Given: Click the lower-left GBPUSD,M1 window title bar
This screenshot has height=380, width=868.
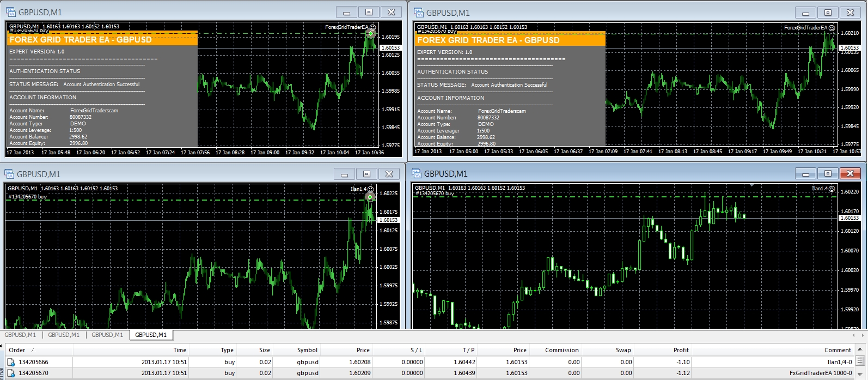Looking at the screenshot, I should [x=201, y=174].
